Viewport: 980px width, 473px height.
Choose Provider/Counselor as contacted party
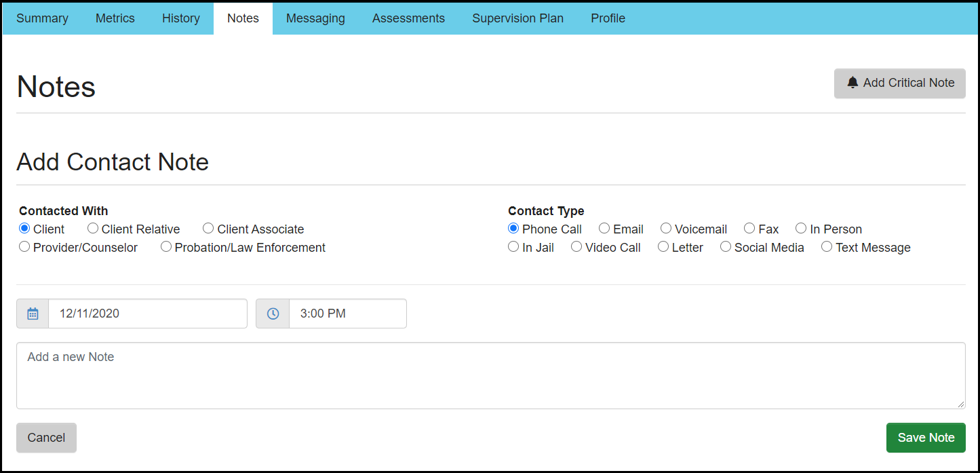tap(24, 247)
